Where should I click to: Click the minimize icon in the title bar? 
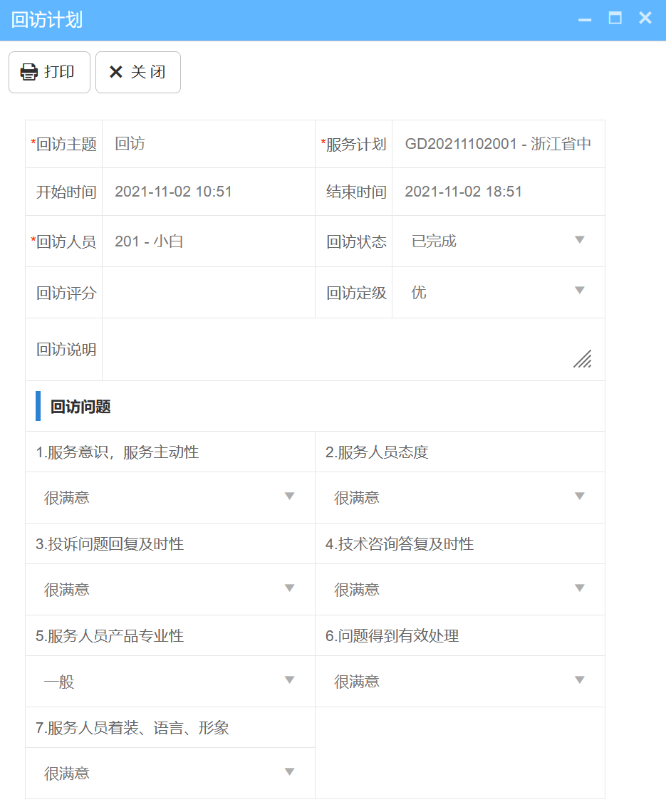tap(584, 20)
